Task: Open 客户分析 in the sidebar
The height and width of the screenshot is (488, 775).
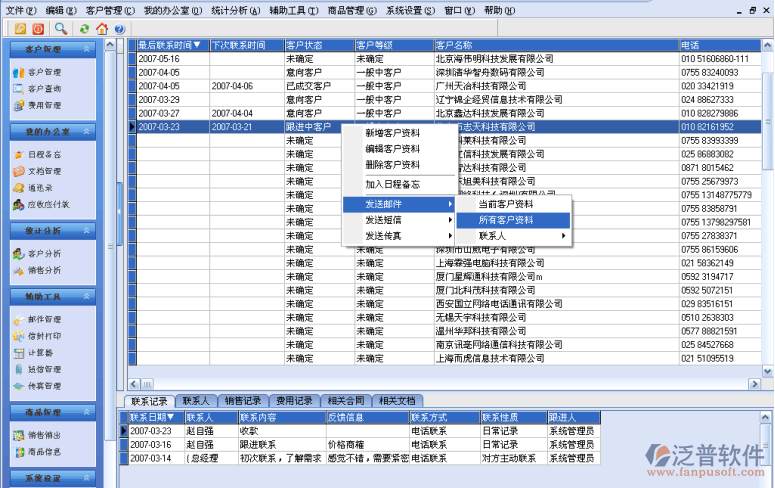Action: (38, 254)
